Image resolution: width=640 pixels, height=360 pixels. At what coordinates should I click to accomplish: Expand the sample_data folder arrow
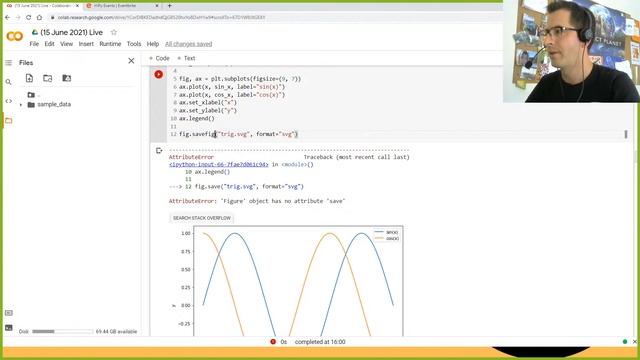[21, 105]
